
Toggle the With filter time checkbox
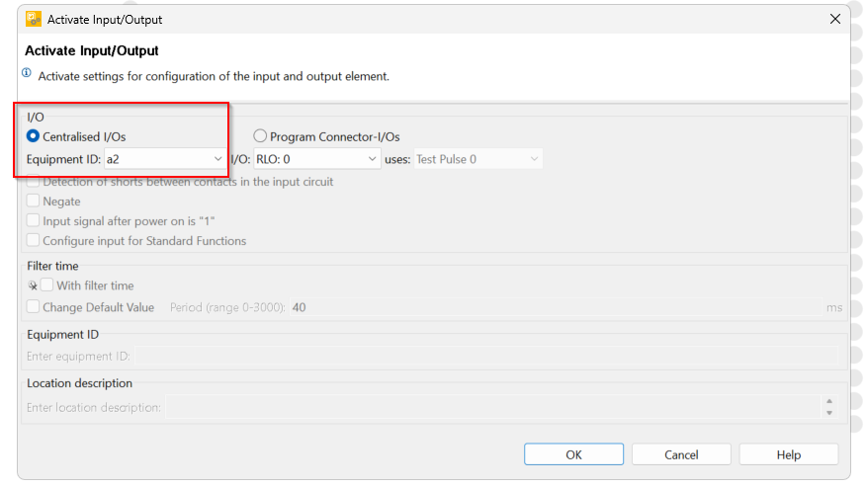(47, 285)
